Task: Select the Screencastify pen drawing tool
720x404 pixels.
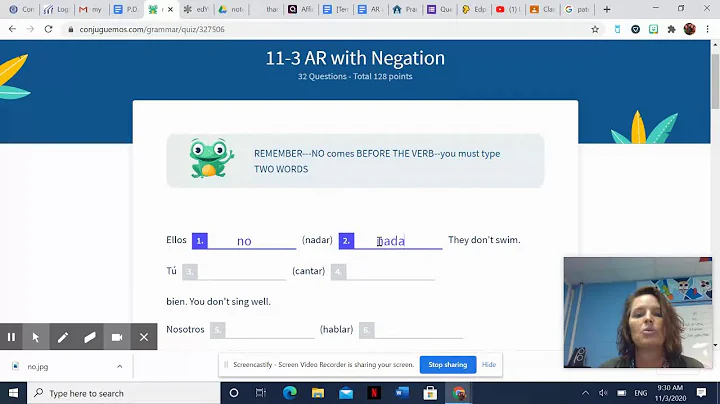Action: pyautogui.click(x=63, y=337)
